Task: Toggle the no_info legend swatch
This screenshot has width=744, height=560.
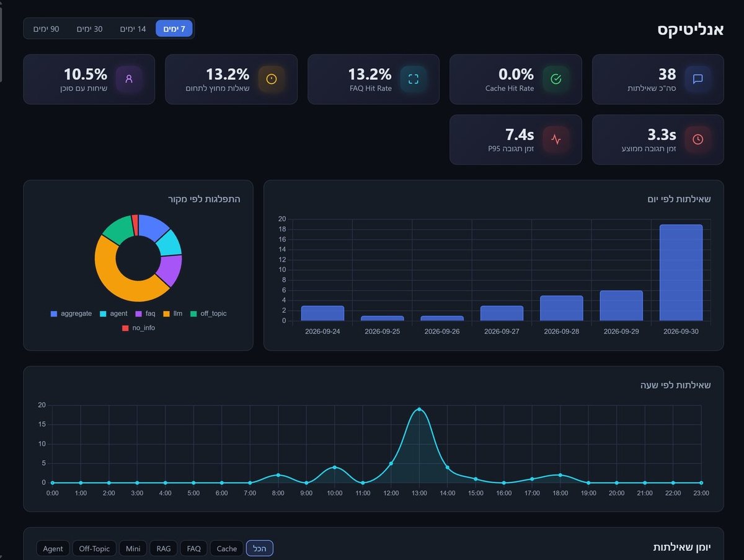Action: [x=125, y=328]
